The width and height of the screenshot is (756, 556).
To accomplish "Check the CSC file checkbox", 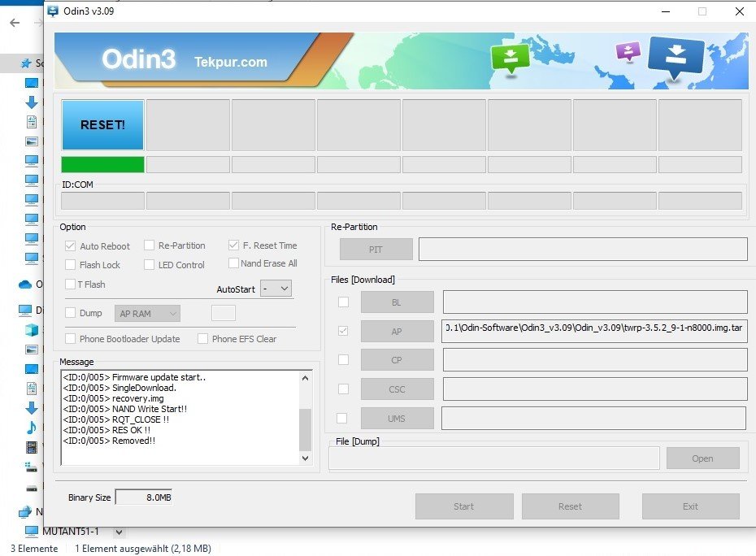I will [343, 389].
